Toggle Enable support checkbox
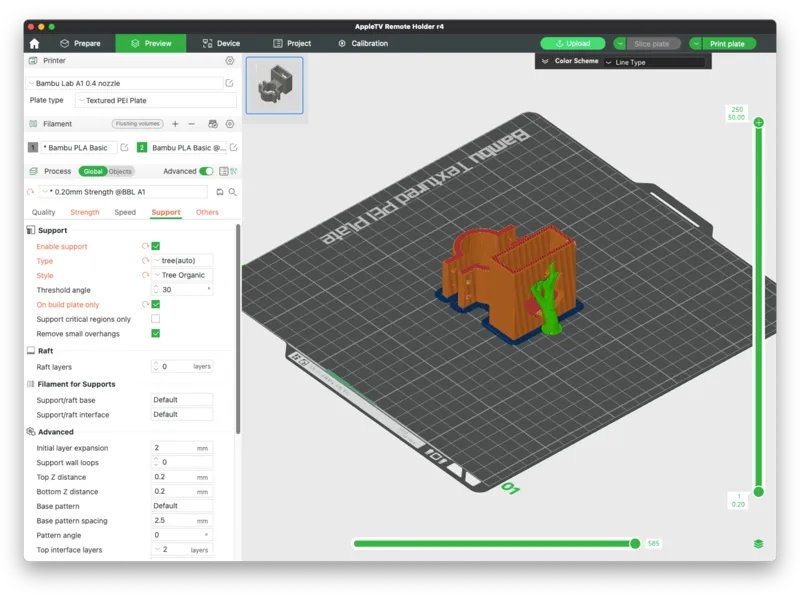800x600 pixels. 156,246
